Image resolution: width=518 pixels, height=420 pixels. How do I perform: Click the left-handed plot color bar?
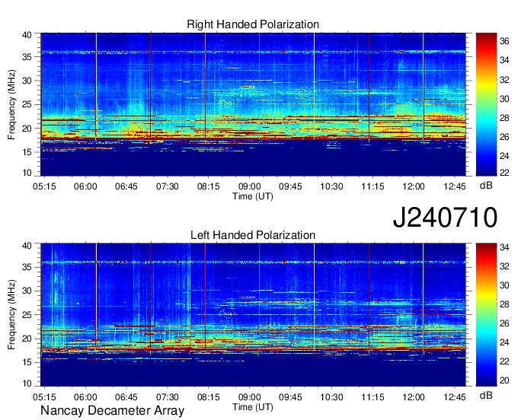(486, 315)
